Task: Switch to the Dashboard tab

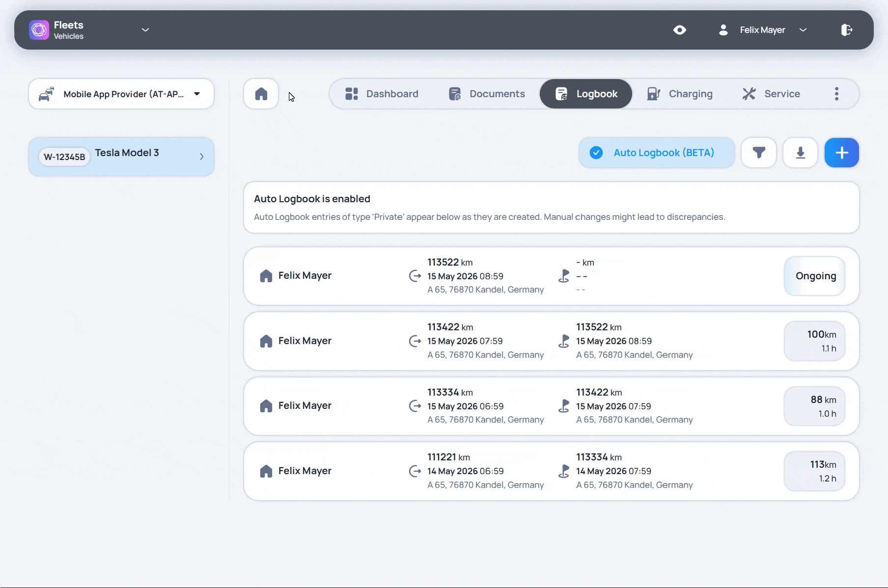Action: click(x=382, y=94)
